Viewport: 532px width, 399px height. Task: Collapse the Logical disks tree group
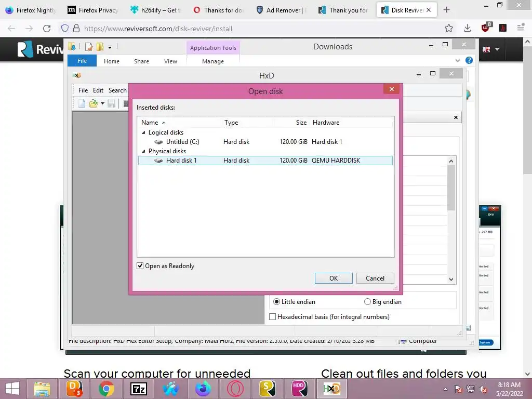click(143, 132)
